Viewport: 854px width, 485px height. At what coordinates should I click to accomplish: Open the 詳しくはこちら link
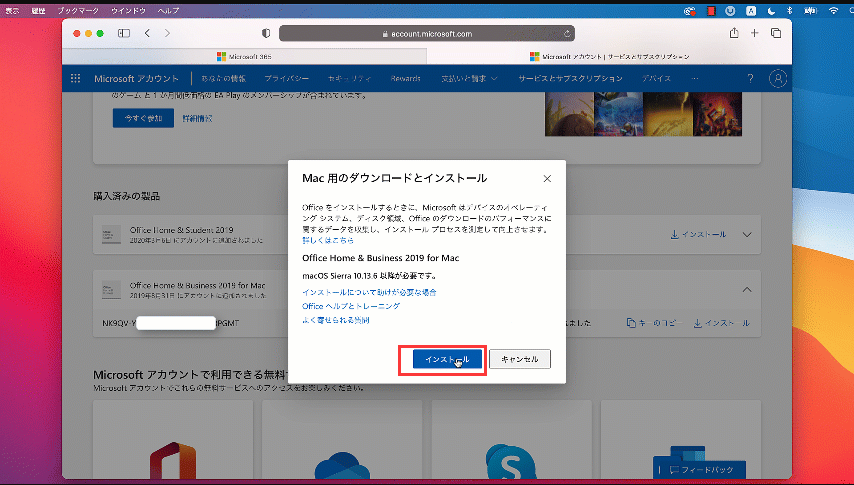(x=327, y=241)
